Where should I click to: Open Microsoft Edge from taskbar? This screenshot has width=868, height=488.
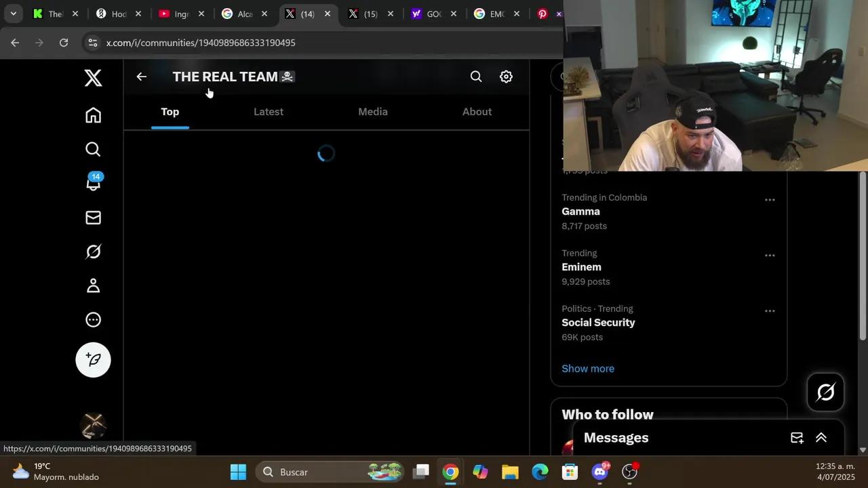click(x=540, y=472)
